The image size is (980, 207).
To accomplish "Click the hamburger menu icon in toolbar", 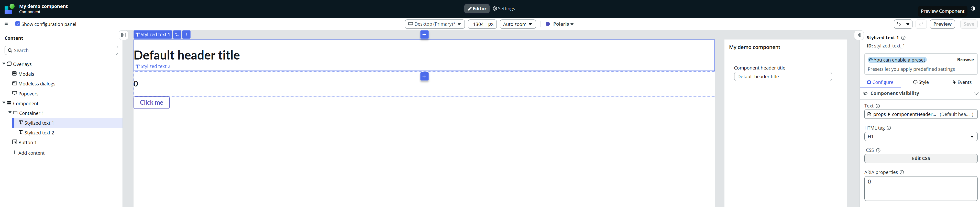I will pyautogui.click(x=6, y=24).
